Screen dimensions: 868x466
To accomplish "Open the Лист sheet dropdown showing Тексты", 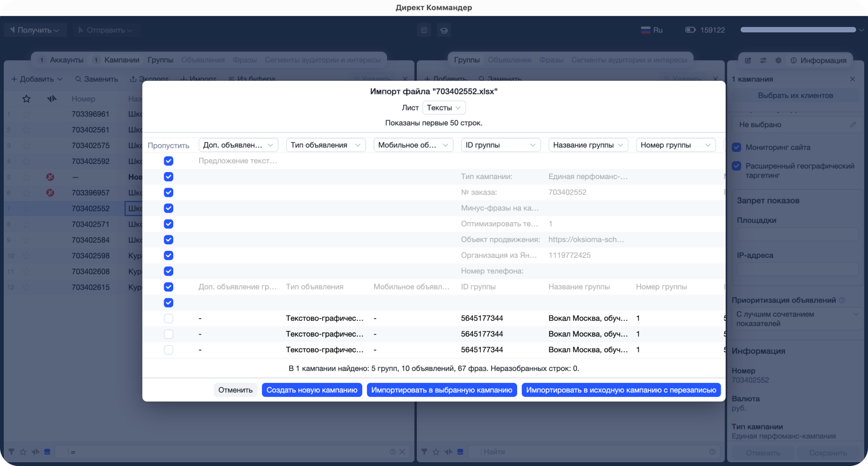I will (x=444, y=108).
